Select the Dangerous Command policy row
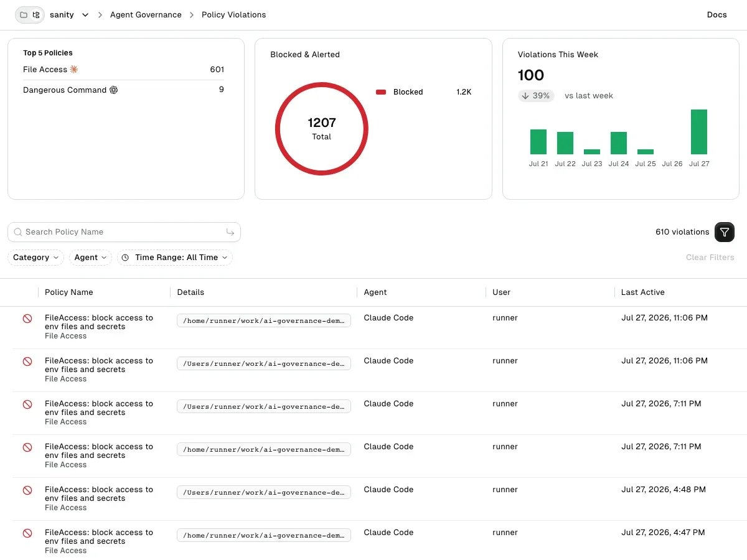The image size is (747, 560). (x=123, y=90)
